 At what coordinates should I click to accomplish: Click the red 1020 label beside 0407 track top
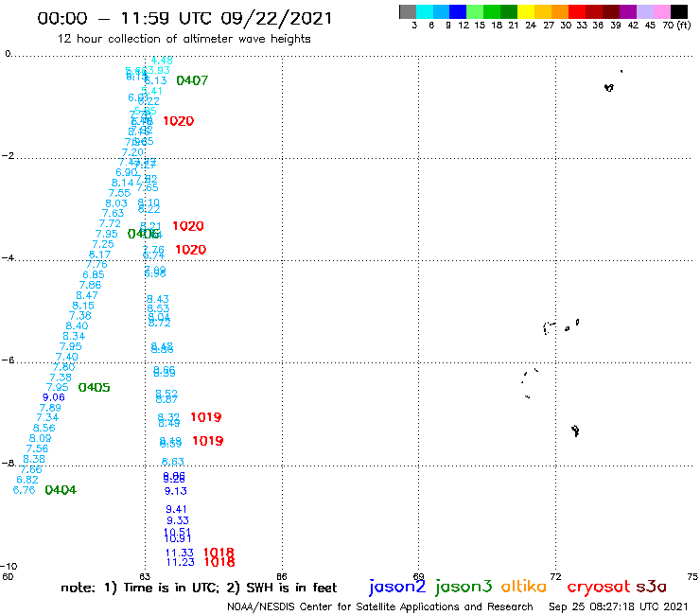click(x=178, y=121)
